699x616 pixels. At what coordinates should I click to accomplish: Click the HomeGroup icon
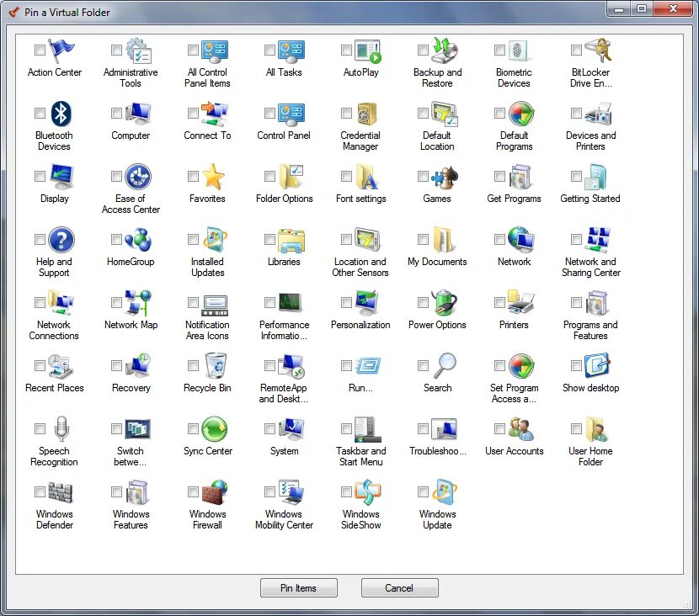point(138,240)
